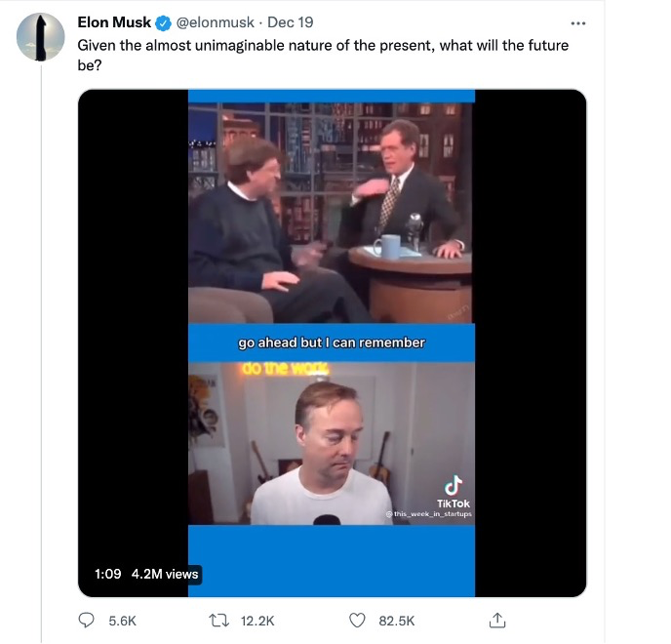
Task: Click the @this_week_in_startups watermark
Action: (x=429, y=513)
